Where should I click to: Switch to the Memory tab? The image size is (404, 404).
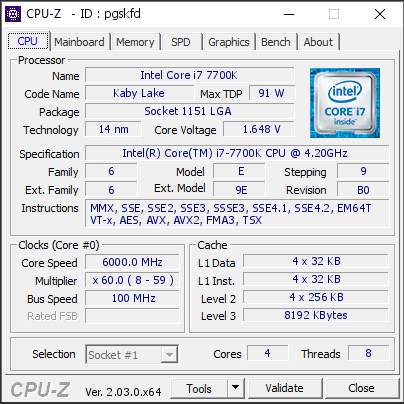click(x=135, y=42)
